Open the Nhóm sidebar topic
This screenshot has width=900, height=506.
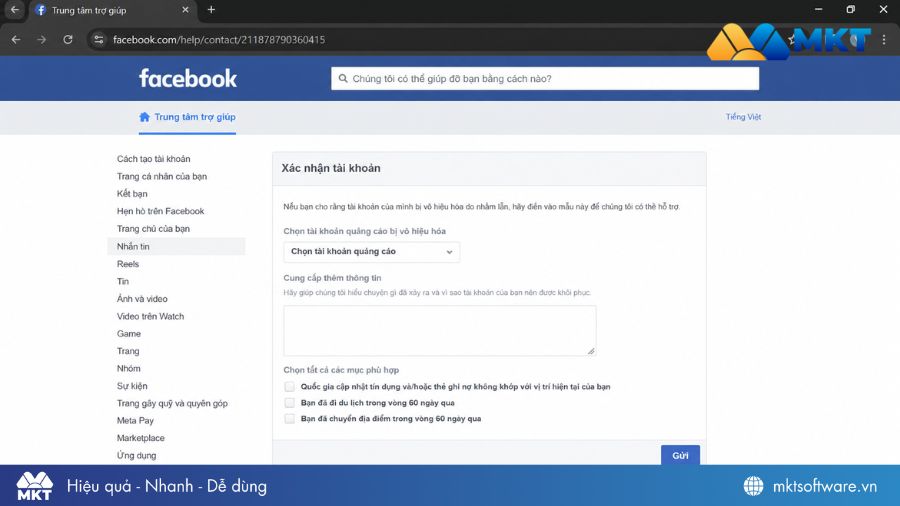tap(129, 368)
